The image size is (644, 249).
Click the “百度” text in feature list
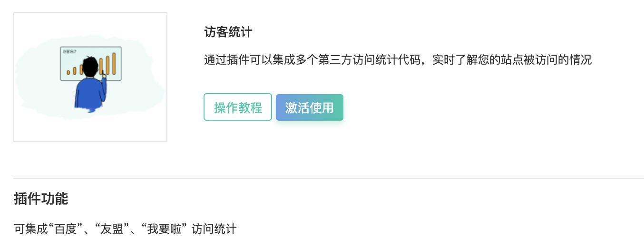coord(70,230)
